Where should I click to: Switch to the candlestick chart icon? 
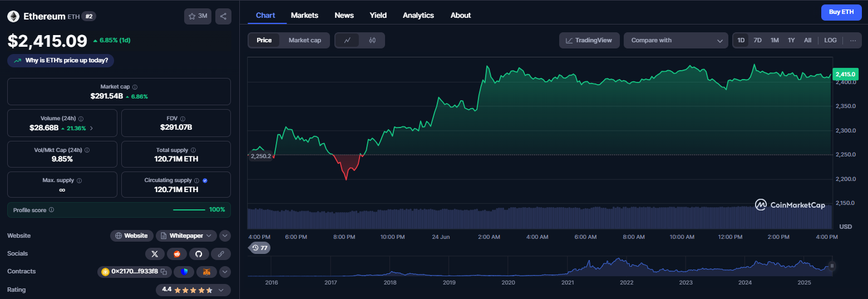tap(372, 40)
